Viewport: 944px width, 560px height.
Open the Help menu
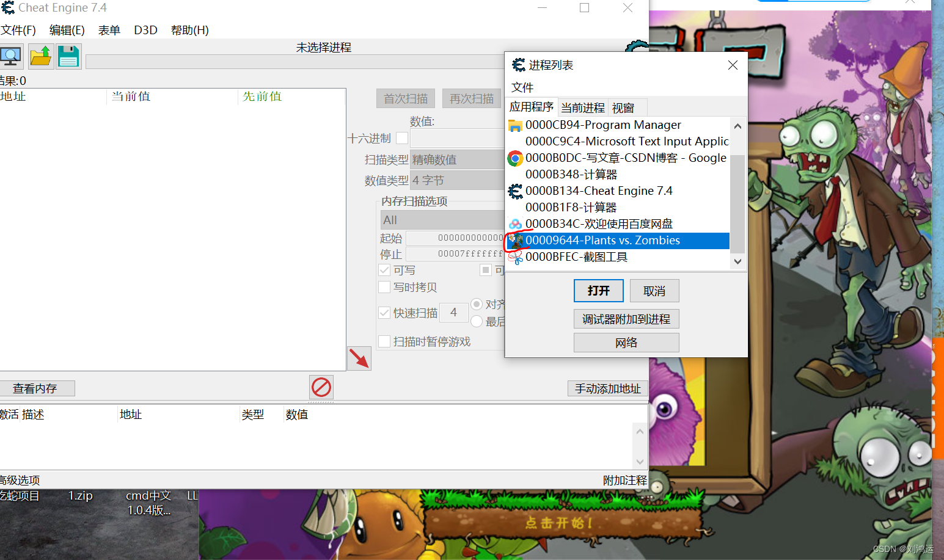[x=190, y=30]
